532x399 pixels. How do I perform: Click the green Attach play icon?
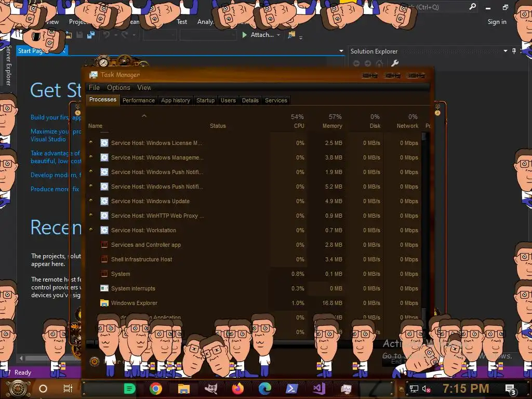tap(244, 35)
